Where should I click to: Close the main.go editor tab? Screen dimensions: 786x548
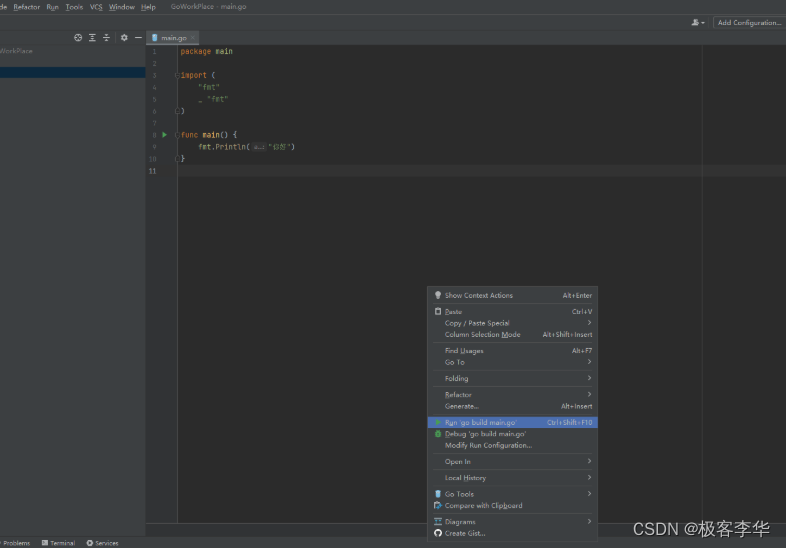click(x=194, y=38)
